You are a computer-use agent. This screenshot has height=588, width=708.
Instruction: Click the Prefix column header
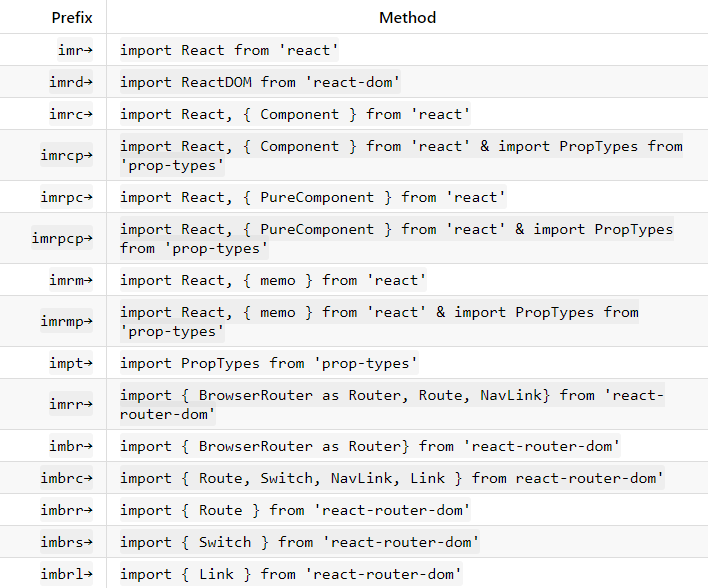point(72,18)
